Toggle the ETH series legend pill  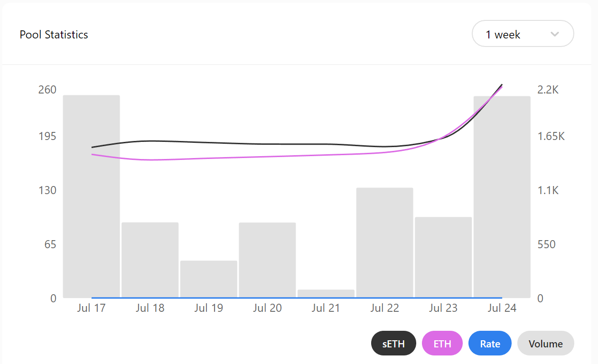click(x=442, y=343)
